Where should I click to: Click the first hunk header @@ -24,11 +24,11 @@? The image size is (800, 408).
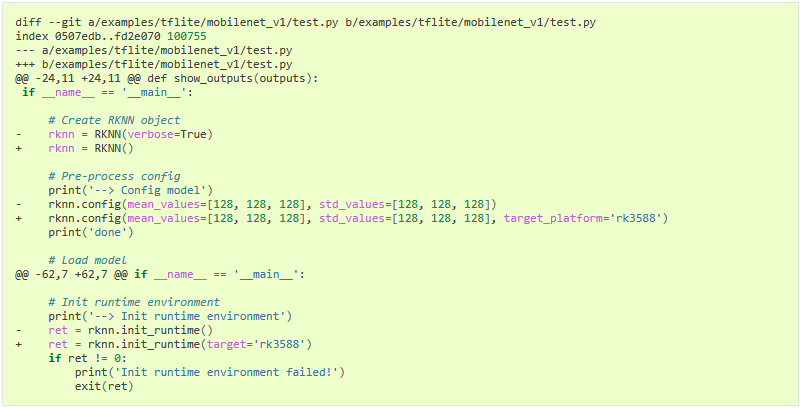(x=167, y=79)
